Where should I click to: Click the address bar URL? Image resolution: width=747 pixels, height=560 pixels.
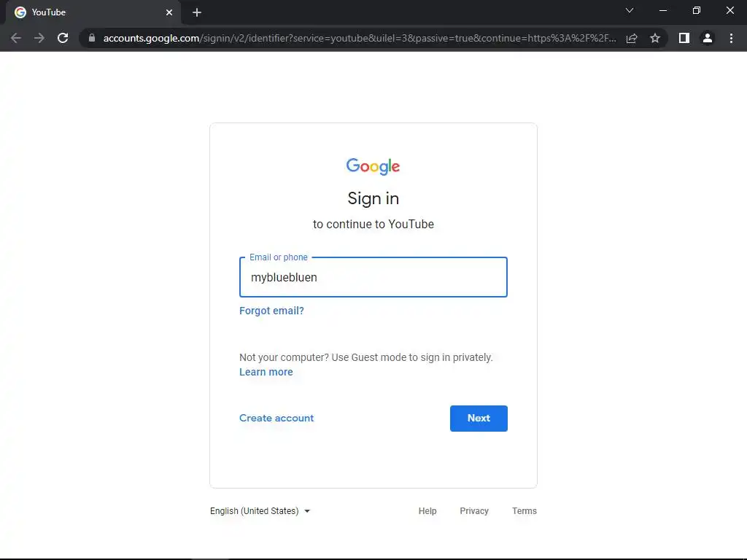tap(360, 38)
